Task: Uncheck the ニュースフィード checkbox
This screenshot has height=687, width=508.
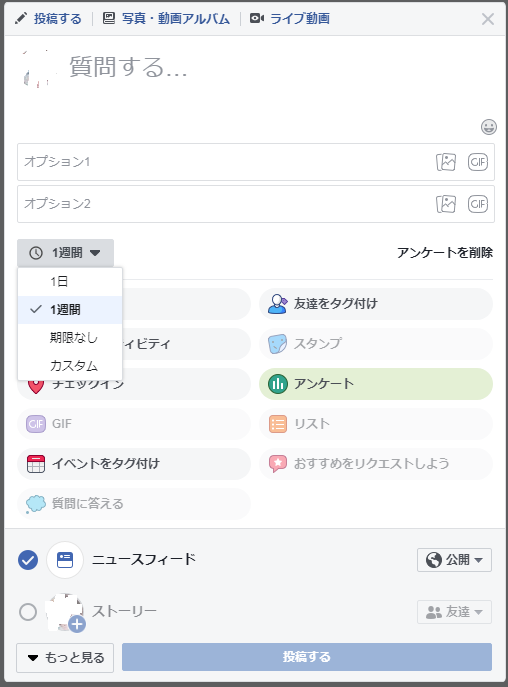Action: pyautogui.click(x=28, y=560)
